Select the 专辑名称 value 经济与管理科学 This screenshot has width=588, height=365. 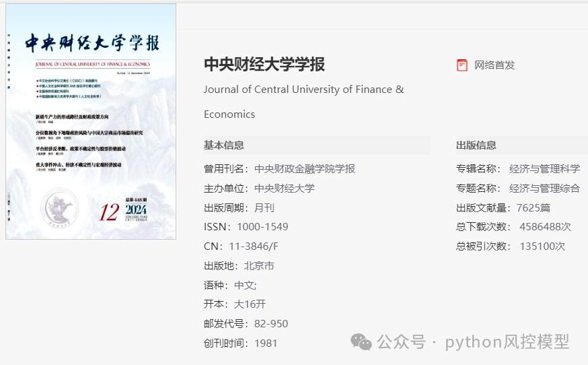(544, 169)
